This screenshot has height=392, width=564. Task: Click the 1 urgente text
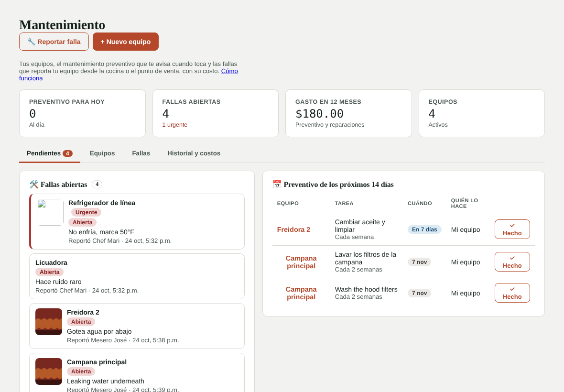point(175,125)
